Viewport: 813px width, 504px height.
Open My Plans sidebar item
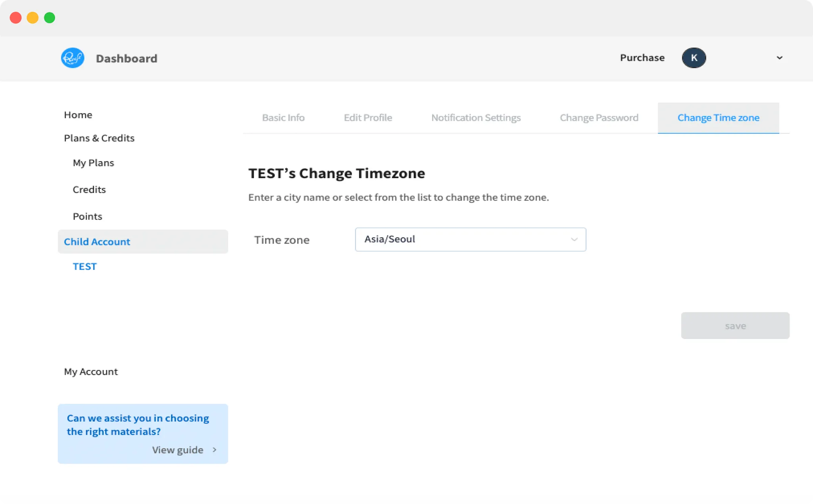pyautogui.click(x=93, y=163)
